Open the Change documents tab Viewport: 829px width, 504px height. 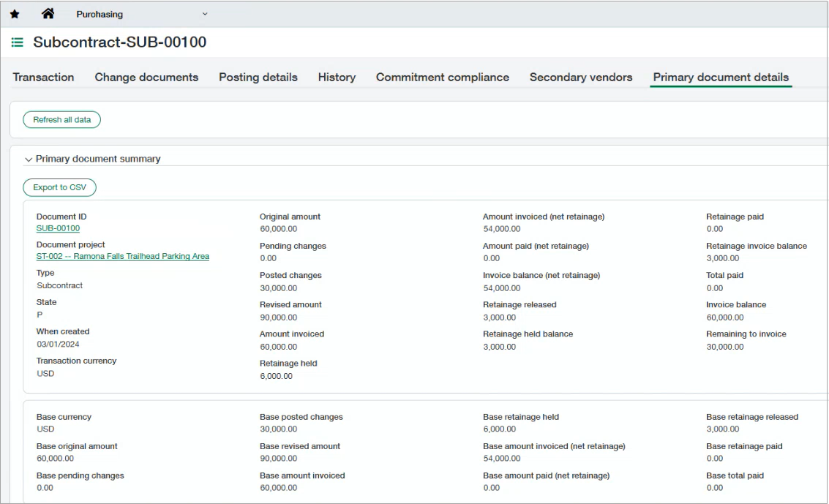pyautogui.click(x=145, y=77)
